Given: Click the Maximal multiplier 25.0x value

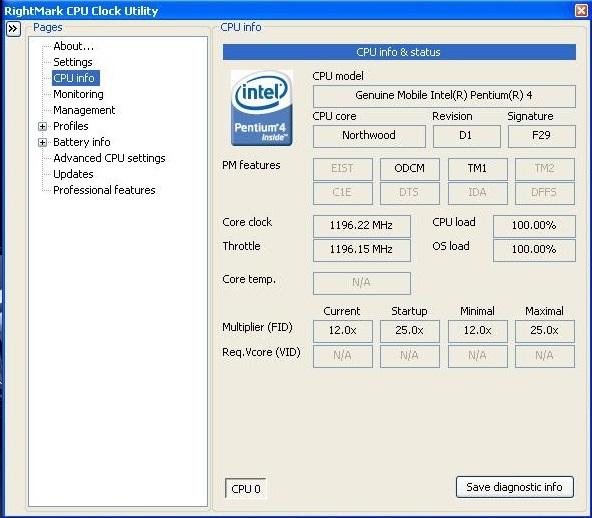Looking at the screenshot, I should coord(545,331).
